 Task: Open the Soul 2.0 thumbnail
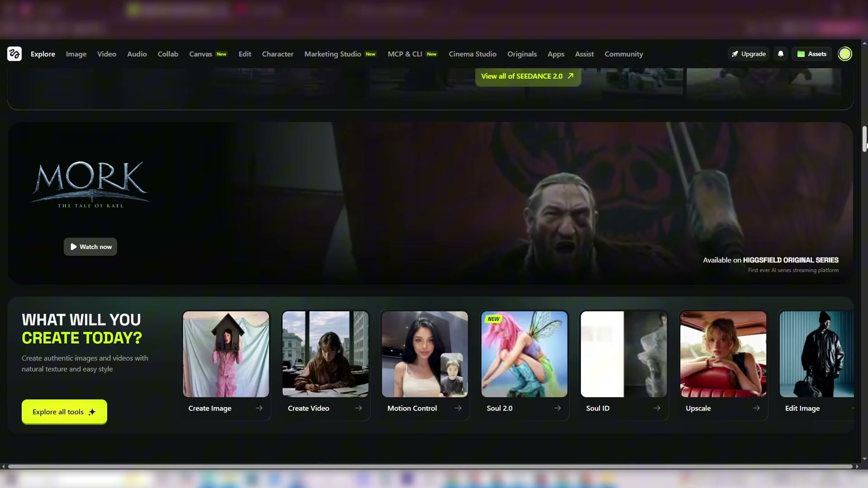(524, 354)
